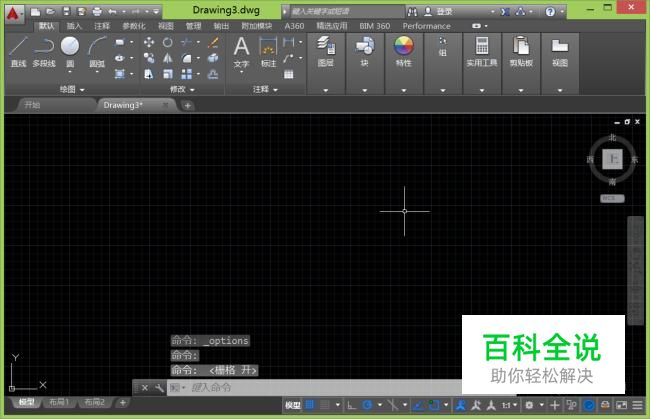Select the Polyline (多段线) tool
650x419 pixels.
click(44, 52)
